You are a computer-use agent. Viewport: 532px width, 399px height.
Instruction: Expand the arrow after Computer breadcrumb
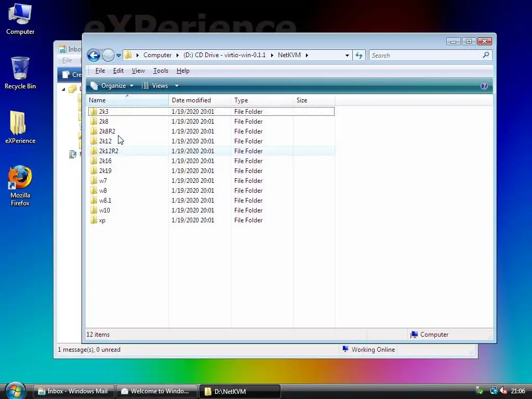coord(178,55)
